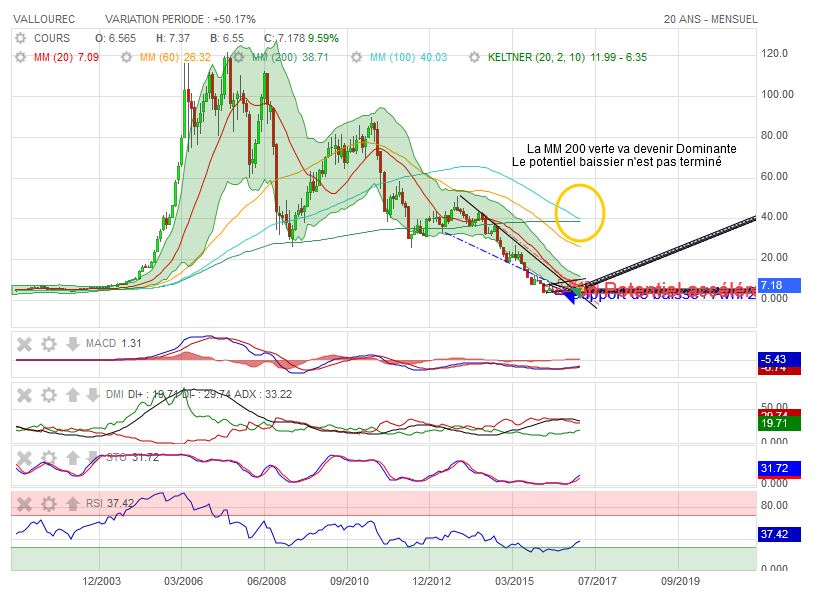The image size is (821, 601).
Task: Click the B: 6.55 low value
Action: coord(227,38)
